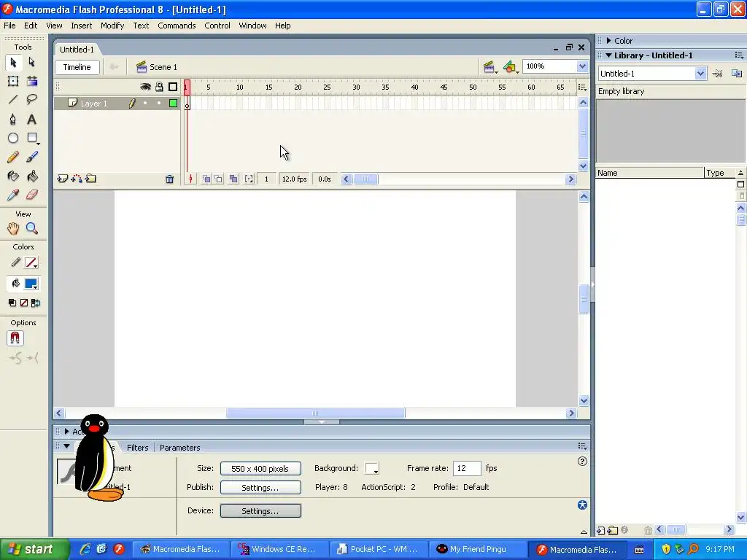Open the timeline options menu icon

[x=582, y=87]
